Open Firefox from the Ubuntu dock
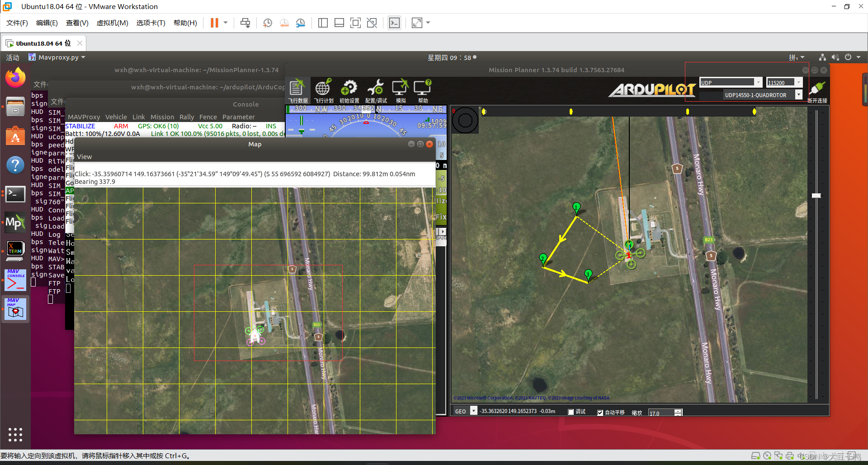 (x=15, y=78)
